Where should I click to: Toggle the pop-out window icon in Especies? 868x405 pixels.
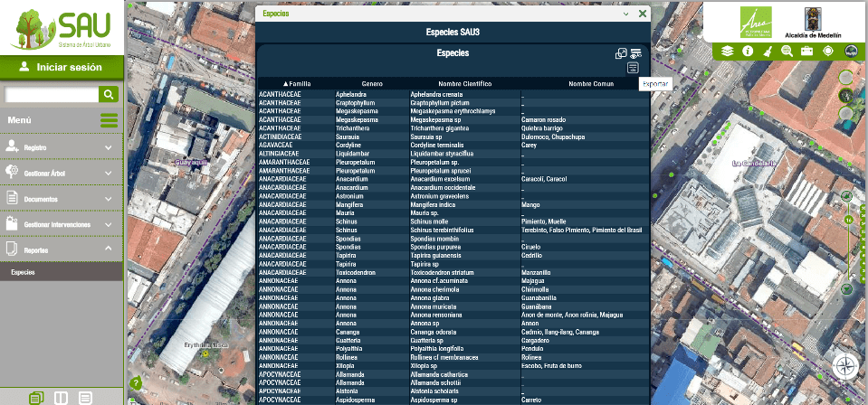tap(621, 53)
